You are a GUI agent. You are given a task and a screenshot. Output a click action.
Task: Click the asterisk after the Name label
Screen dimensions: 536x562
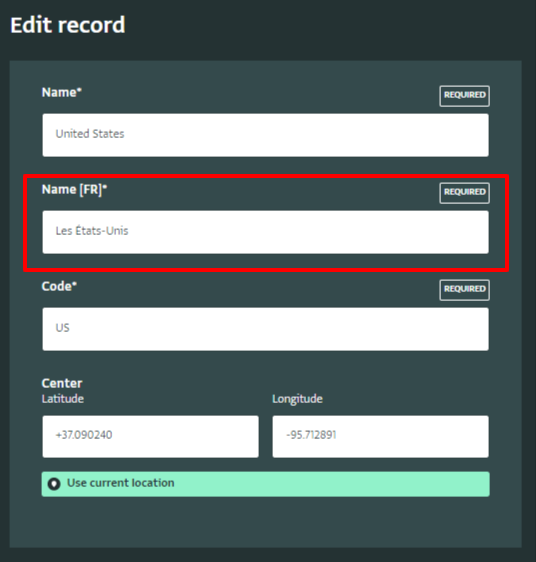[x=79, y=90]
